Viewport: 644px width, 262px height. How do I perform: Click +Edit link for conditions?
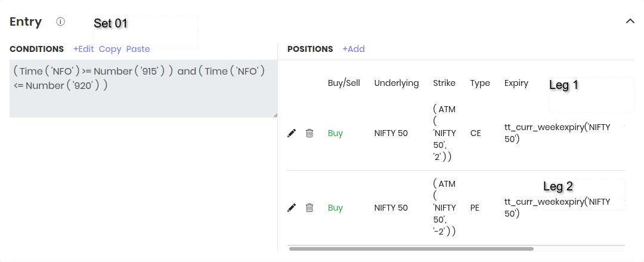point(83,49)
